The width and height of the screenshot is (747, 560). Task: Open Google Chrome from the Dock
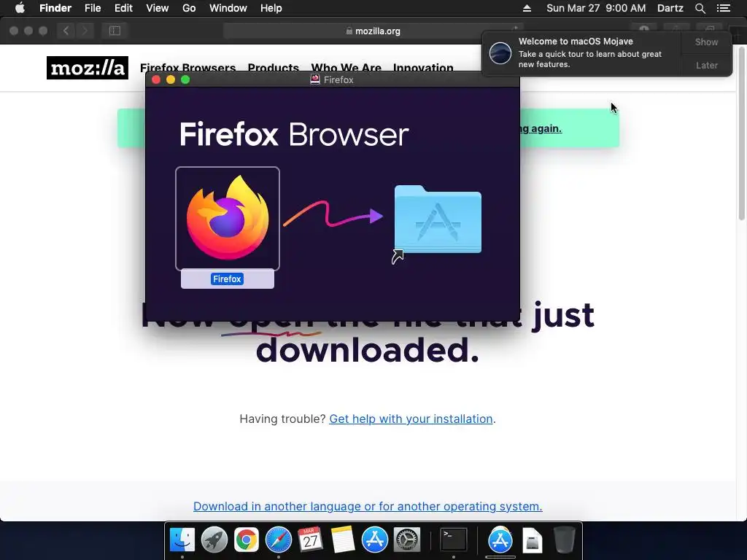point(247,540)
